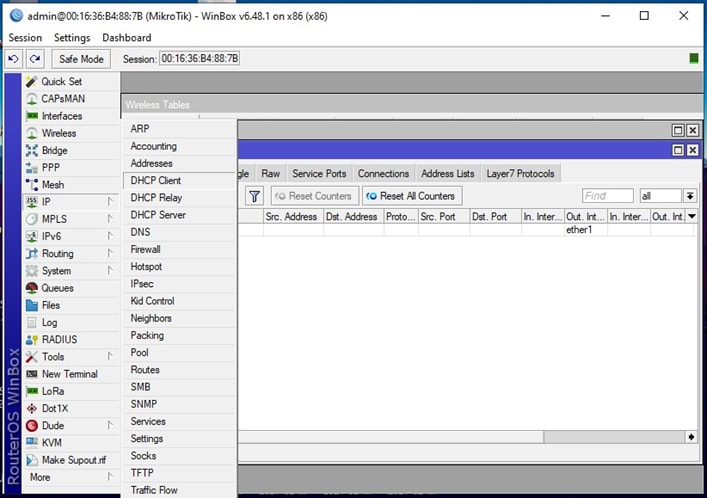Maximize the Firewall inner window
The image size is (707, 498).
678,150
